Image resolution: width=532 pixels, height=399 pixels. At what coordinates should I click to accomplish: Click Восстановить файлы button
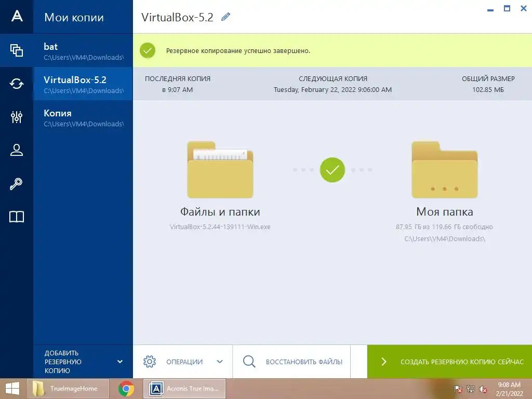(x=292, y=362)
